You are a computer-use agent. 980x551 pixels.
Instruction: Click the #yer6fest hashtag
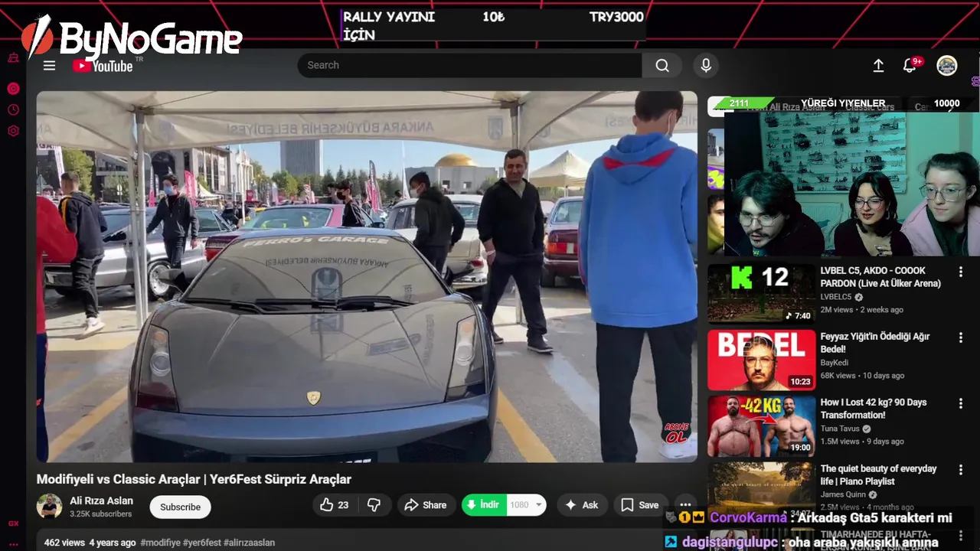[202, 543]
